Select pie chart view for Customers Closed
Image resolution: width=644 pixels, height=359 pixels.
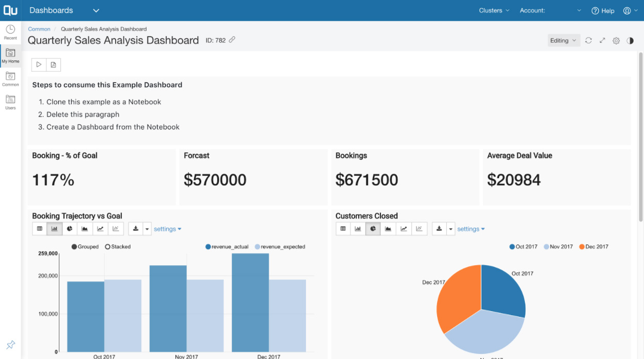point(373,229)
